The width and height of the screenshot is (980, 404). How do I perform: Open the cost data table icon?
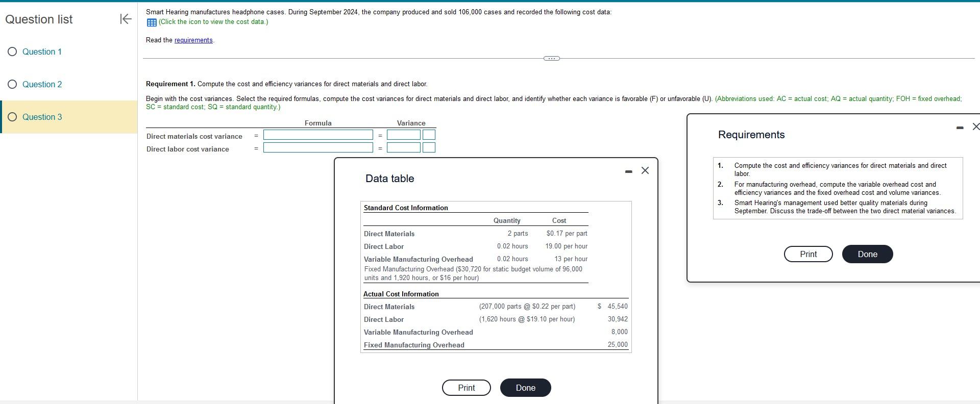pos(152,22)
